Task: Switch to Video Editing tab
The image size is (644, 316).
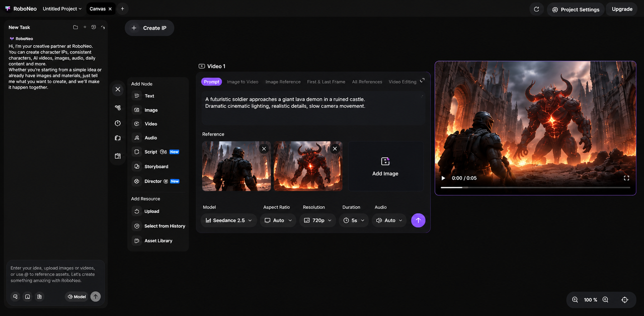Action: click(403, 82)
